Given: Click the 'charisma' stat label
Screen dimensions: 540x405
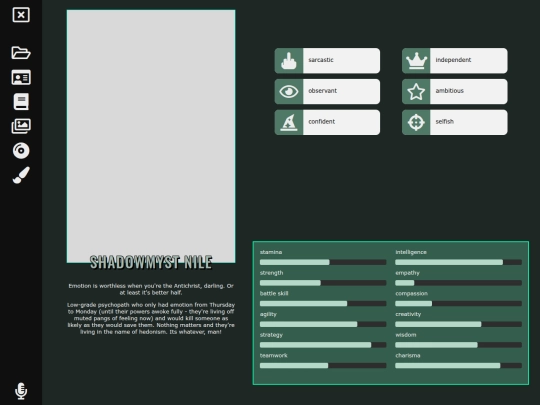Looking at the screenshot, I should pos(408,355).
